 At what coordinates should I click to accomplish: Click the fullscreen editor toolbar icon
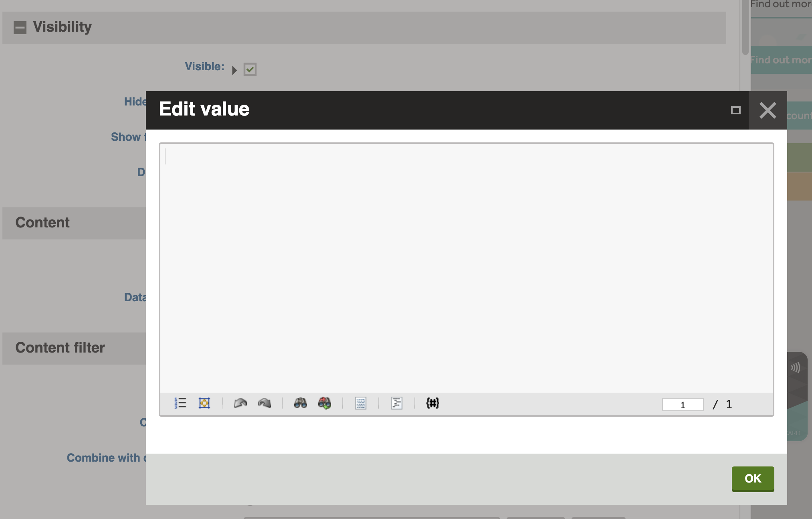204,403
